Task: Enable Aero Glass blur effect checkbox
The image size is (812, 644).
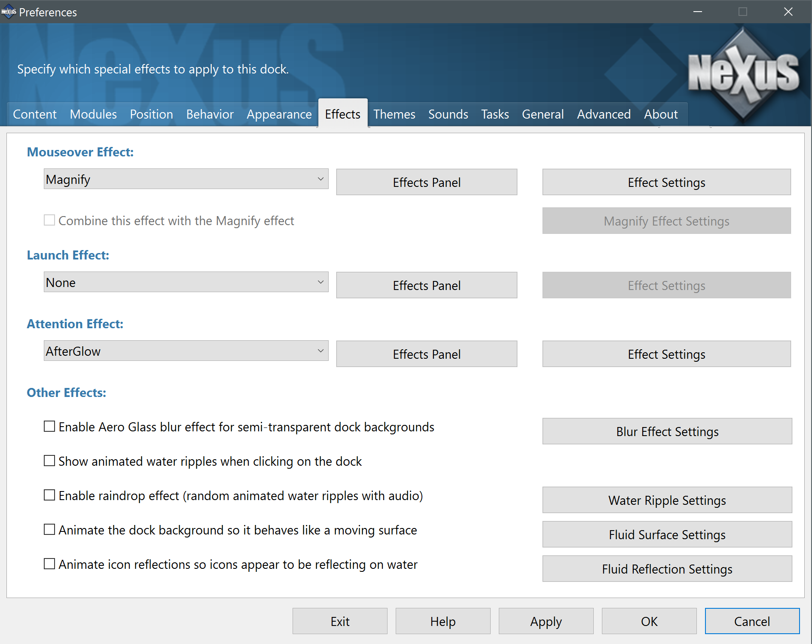Action: 49,427
